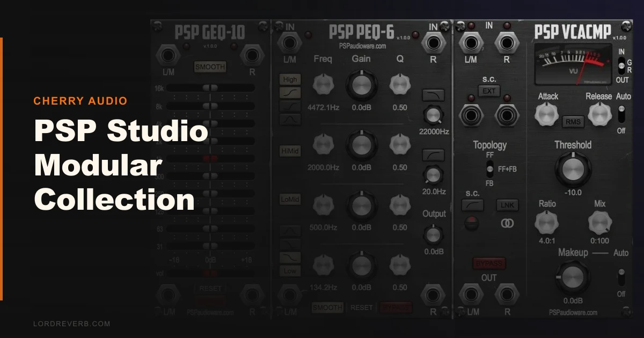Select the High band button
The width and height of the screenshot is (644, 338).
290,80
